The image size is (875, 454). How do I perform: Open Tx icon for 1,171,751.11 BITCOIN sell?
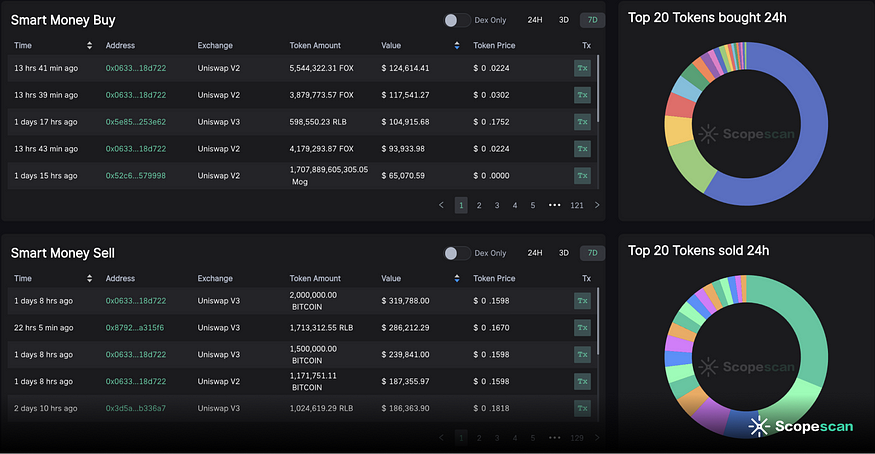pyautogui.click(x=582, y=381)
